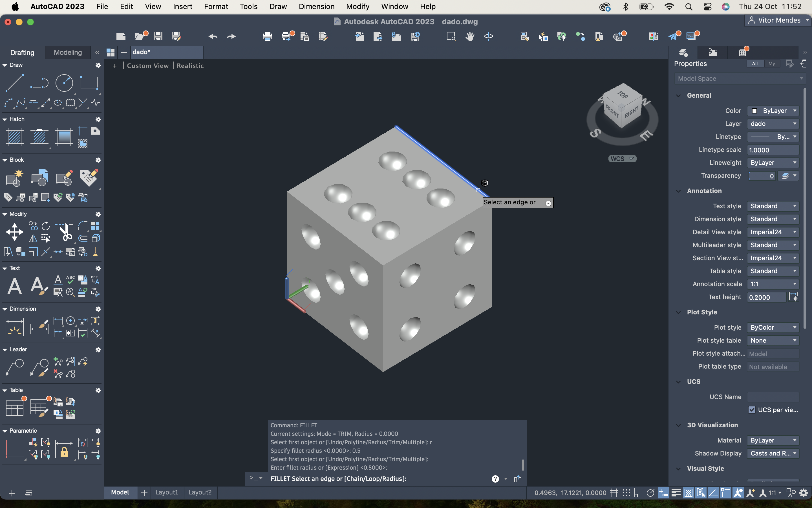
Task: Activate the Pan hand tool
Action: click(470, 36)
